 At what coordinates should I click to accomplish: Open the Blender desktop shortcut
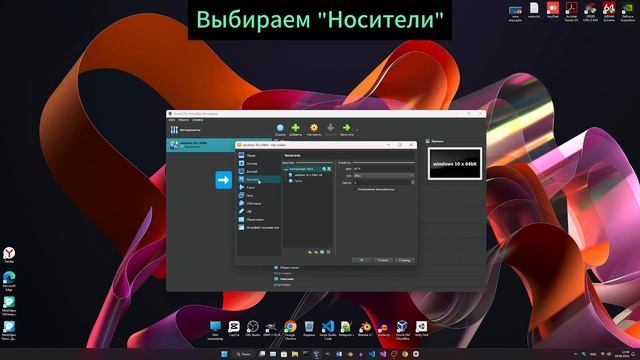(x=365, y=329)
